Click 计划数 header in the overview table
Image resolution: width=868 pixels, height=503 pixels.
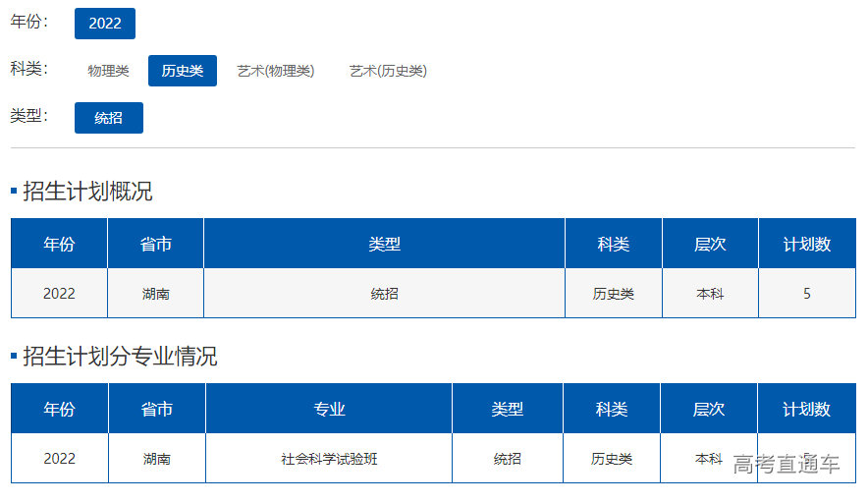[x=806, y=244]
